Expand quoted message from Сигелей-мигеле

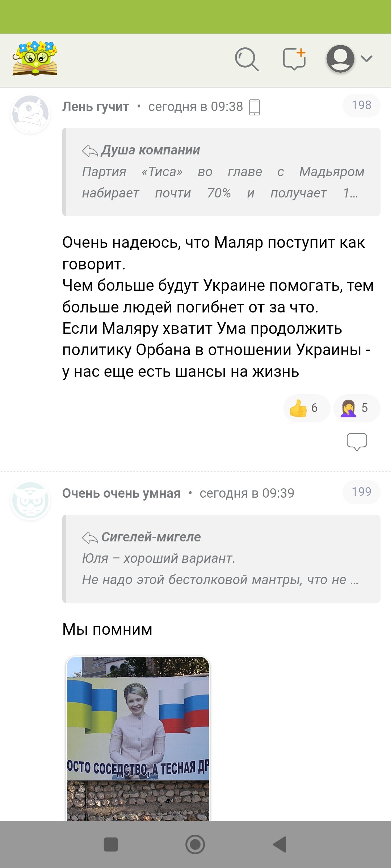pyautogui.click(x=222, y=559)
